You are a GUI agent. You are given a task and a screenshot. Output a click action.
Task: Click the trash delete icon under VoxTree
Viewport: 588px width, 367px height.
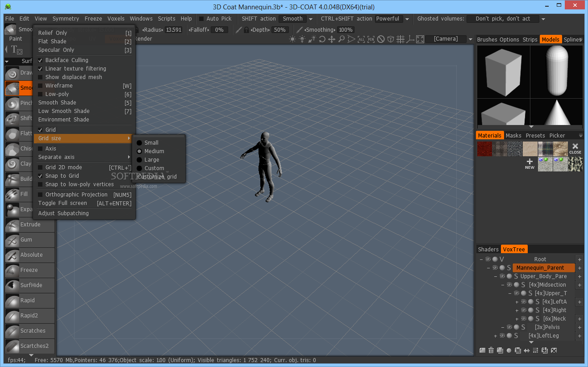point(491,350)
